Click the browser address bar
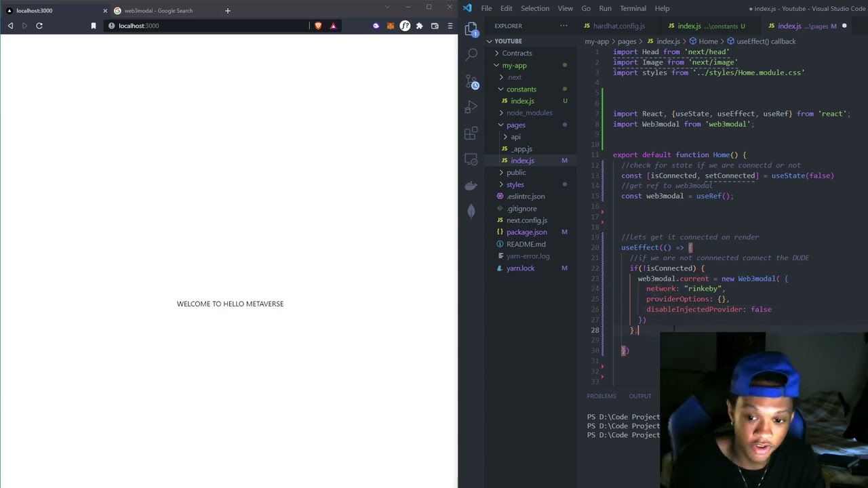868x488 pixels. click(212, 26)
